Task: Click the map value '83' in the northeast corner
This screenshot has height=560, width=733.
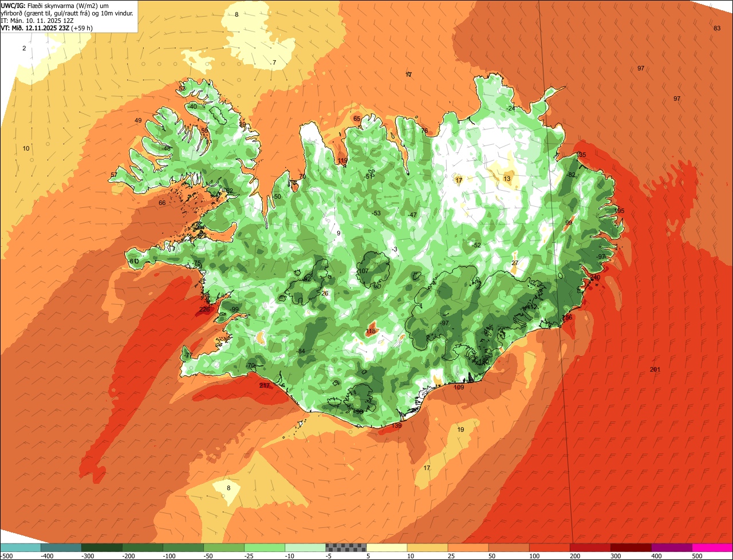Action: tap(717, 28)
